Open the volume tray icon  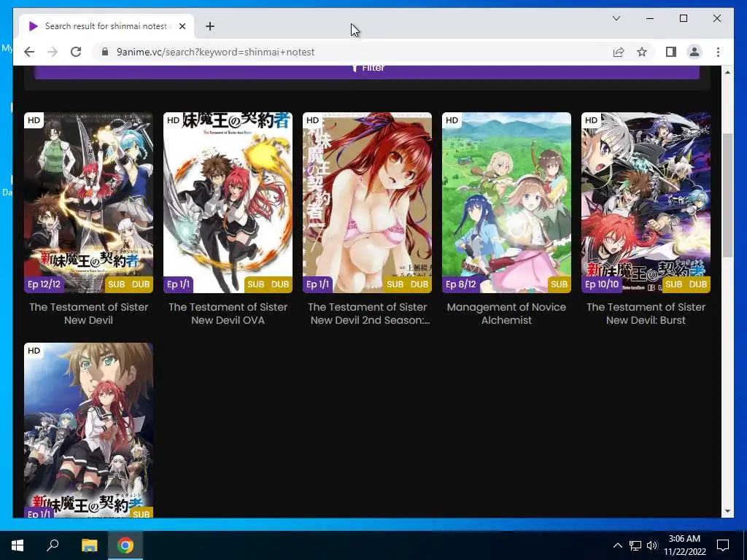(652, 545)
